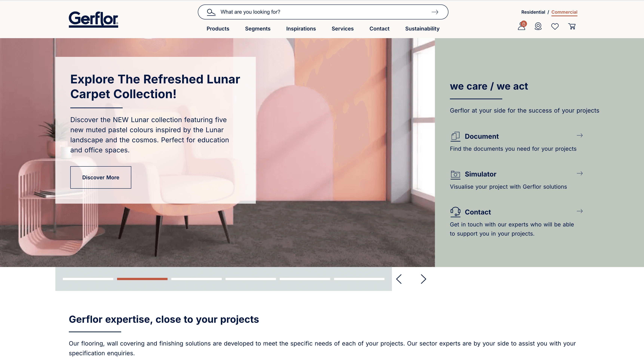
Task: Open the shopping cart icon
Action: pos(572,26)
